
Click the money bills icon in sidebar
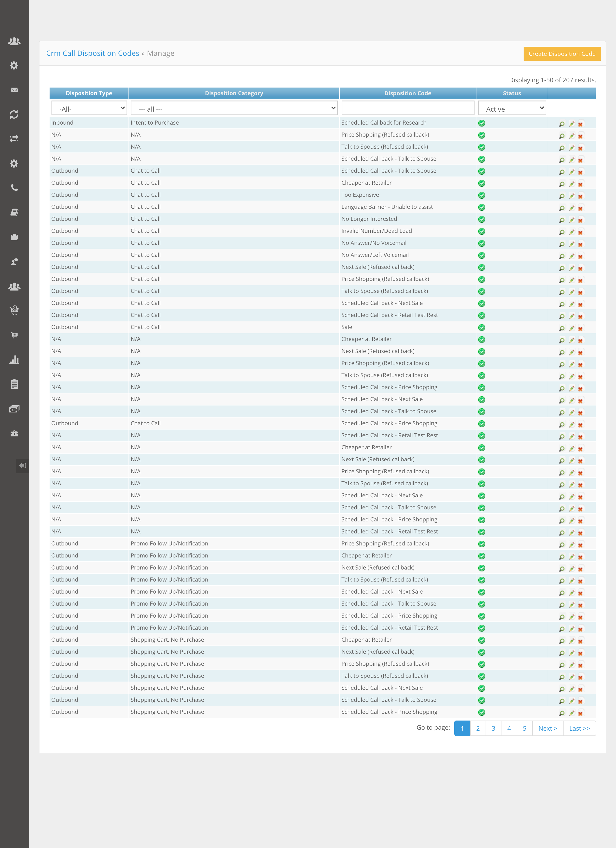click(x=14, y=409)
